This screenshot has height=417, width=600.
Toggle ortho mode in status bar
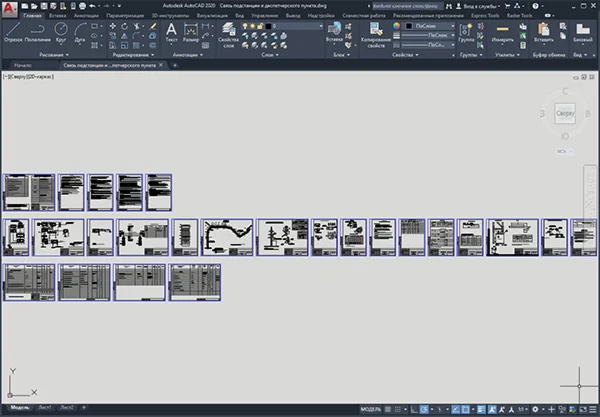click(x=414, y=409)
